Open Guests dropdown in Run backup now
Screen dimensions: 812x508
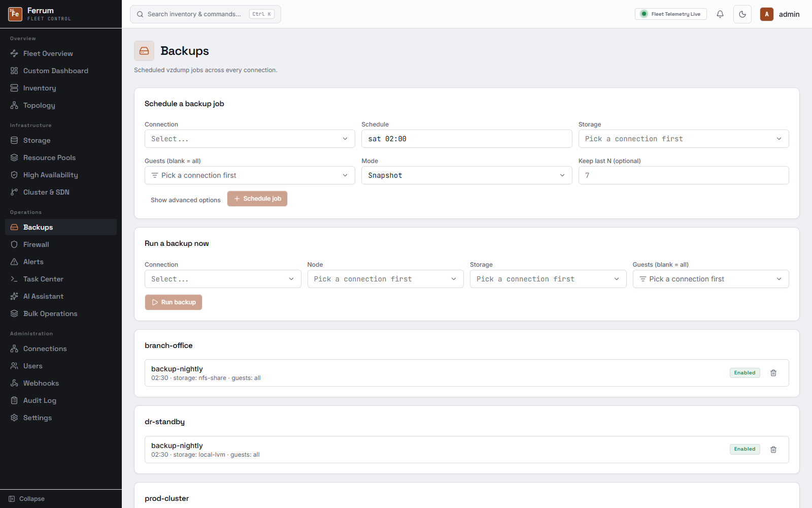pos(710,279)
